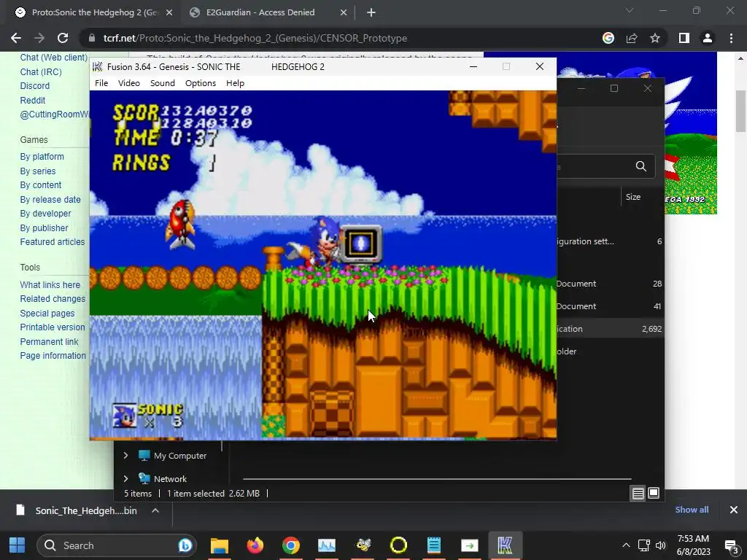Open the Reddit link

tap(32, 100)
